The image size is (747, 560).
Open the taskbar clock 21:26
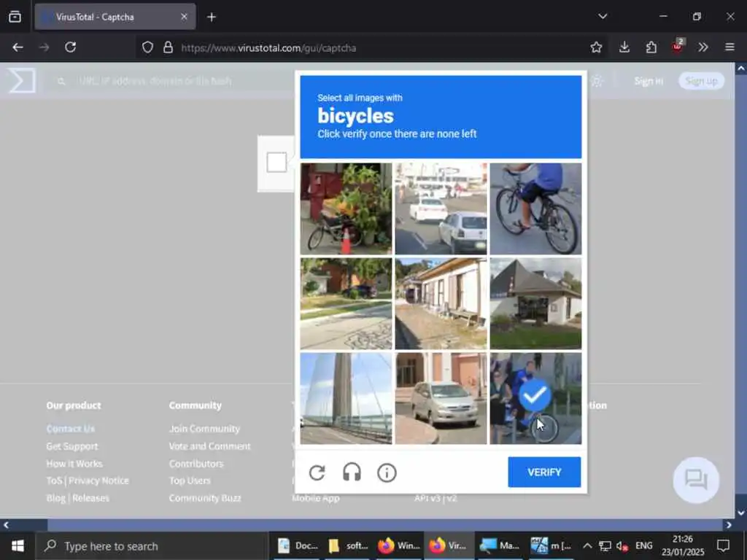pos(683,545)
